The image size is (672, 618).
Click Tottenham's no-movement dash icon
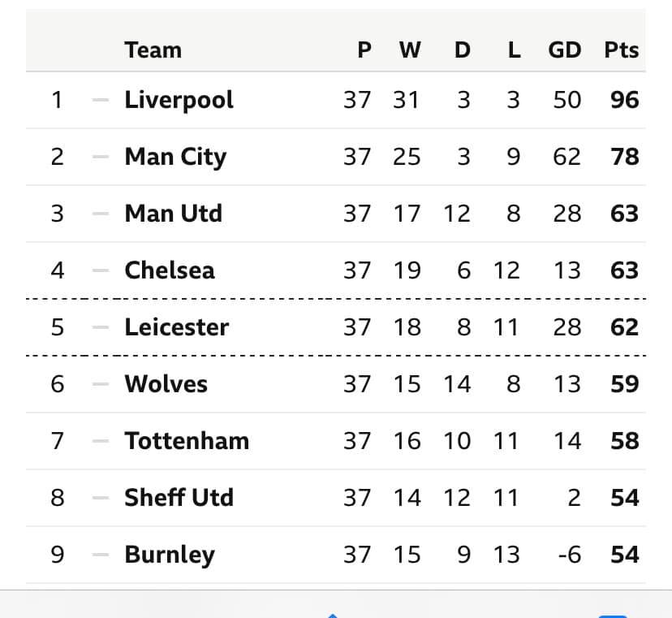point(100,441)
